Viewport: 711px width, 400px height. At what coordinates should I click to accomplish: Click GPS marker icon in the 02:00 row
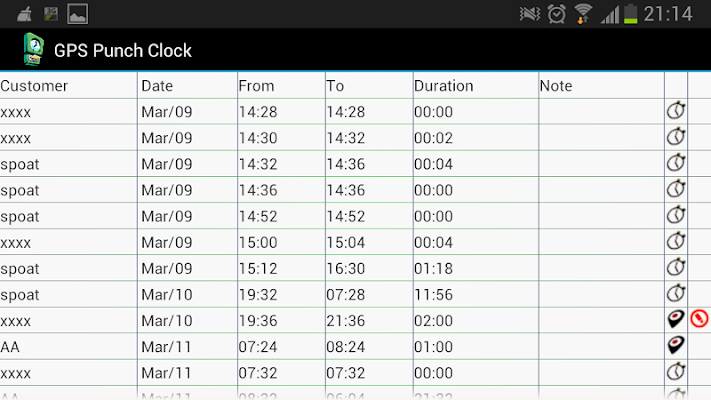click(x=676, y=319)
